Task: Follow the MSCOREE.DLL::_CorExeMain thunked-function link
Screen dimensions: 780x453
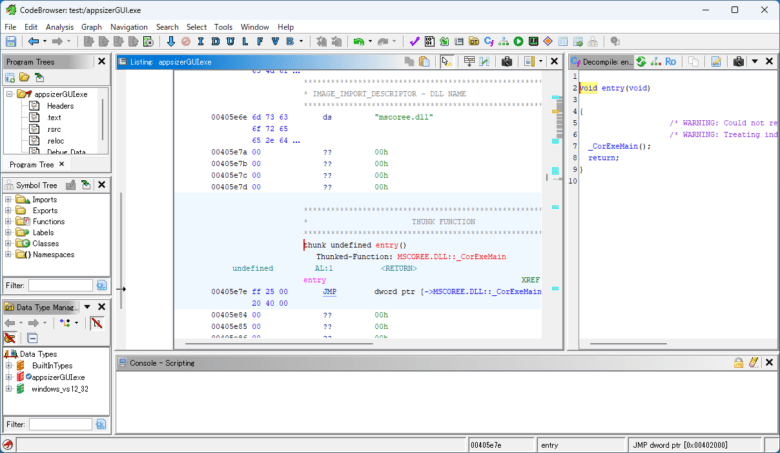Action: (x=451, y=257)
